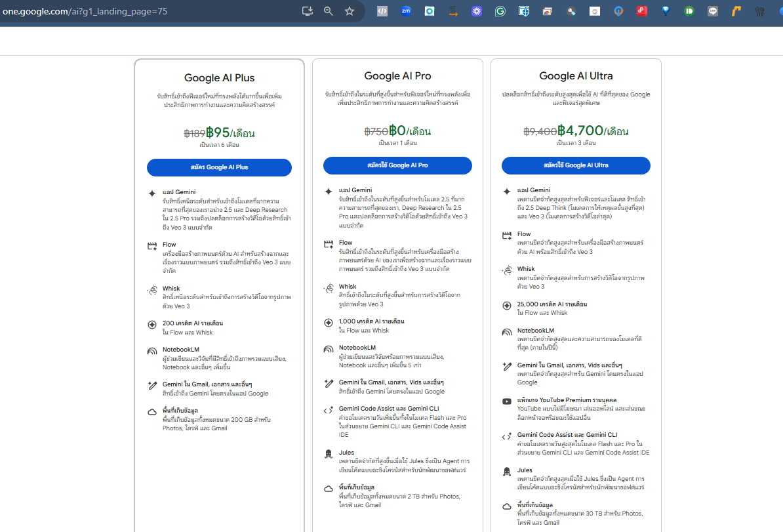Subscribe with the Google AI Ultra button

(x=576, y=165)
